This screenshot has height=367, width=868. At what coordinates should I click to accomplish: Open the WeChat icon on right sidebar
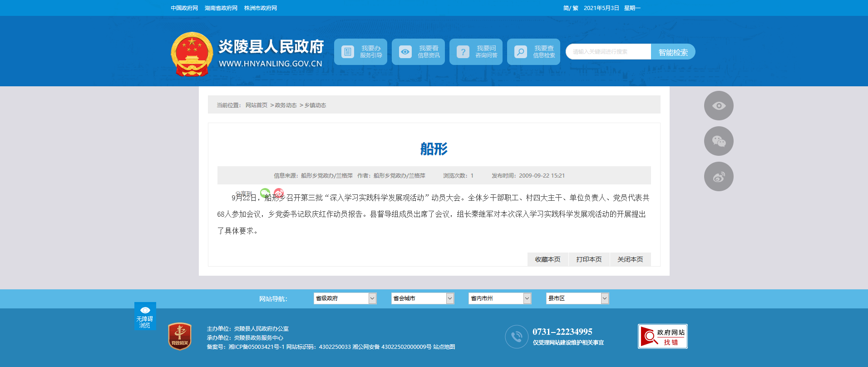718,141
